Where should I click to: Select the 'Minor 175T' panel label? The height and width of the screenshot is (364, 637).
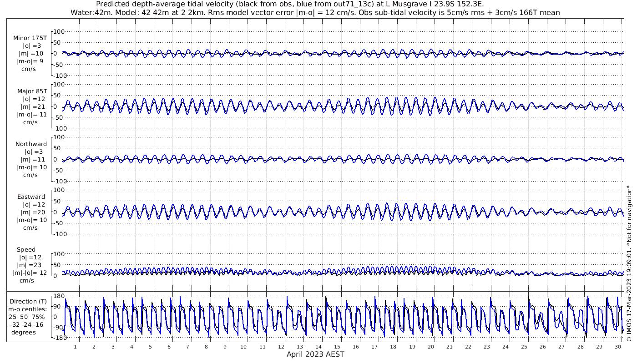click(30, 38)
